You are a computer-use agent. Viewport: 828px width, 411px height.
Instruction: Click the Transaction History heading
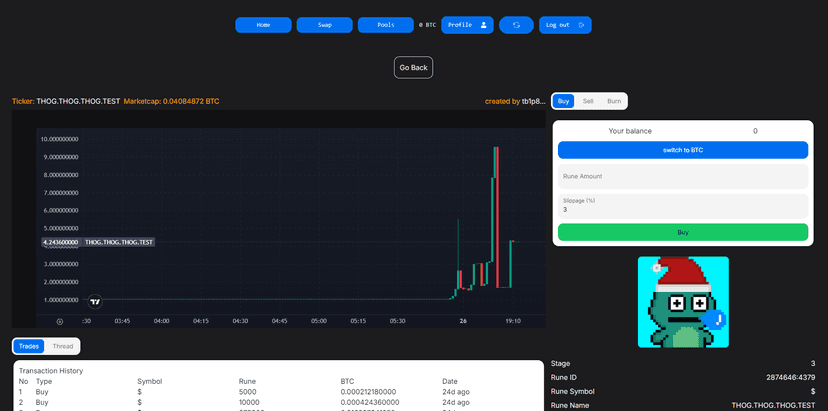click(x=51, y=371)
